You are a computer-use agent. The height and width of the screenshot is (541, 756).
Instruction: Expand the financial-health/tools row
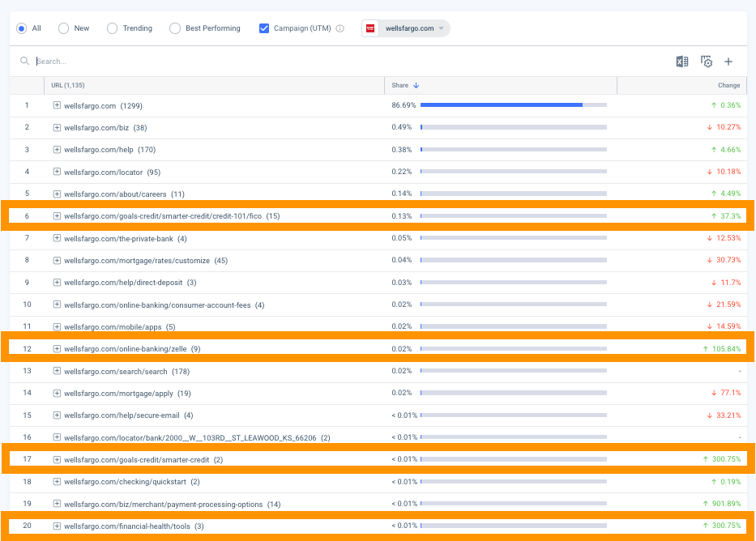(x=57, y=526)
